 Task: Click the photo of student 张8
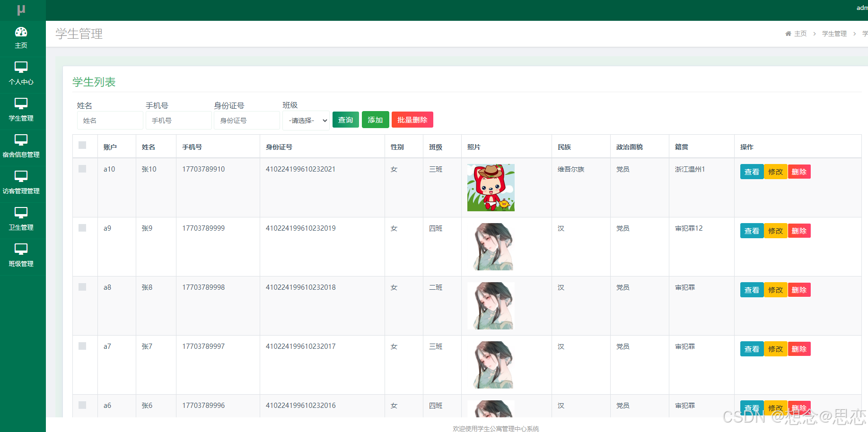(491, 306)
